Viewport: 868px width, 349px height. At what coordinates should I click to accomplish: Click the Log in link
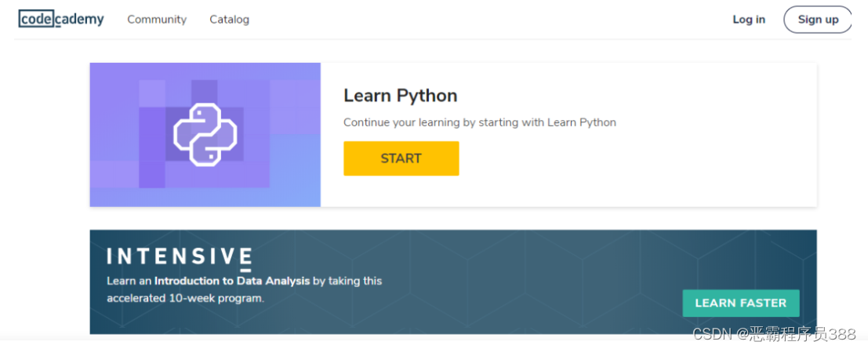click(748, 20)
